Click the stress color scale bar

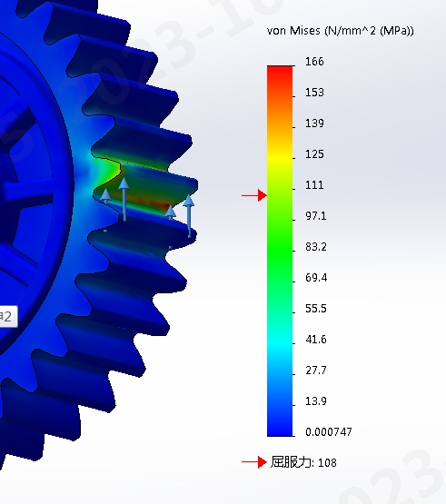click(x=280, y=251)
